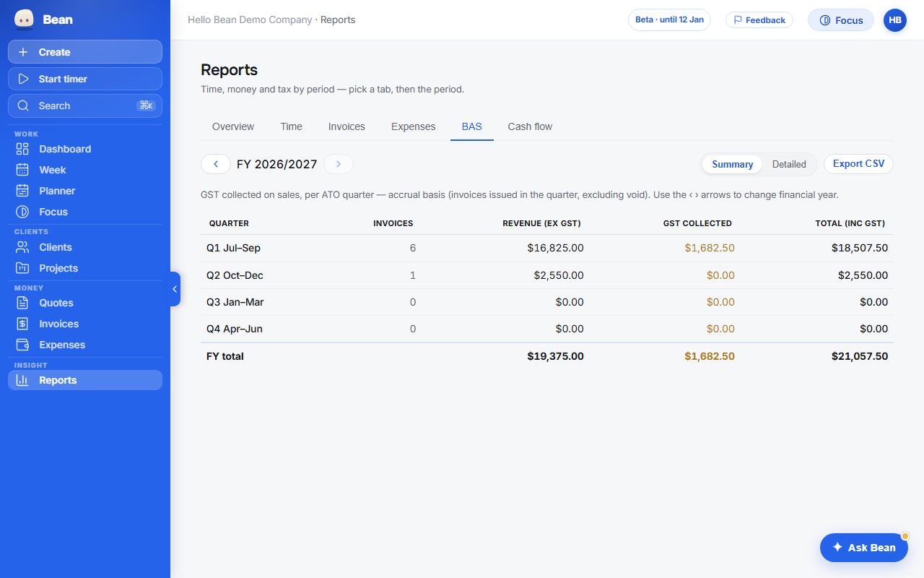The image size is (924, 578).
Task: Open the Invoices report tab
Action: [x=346, y=126]
